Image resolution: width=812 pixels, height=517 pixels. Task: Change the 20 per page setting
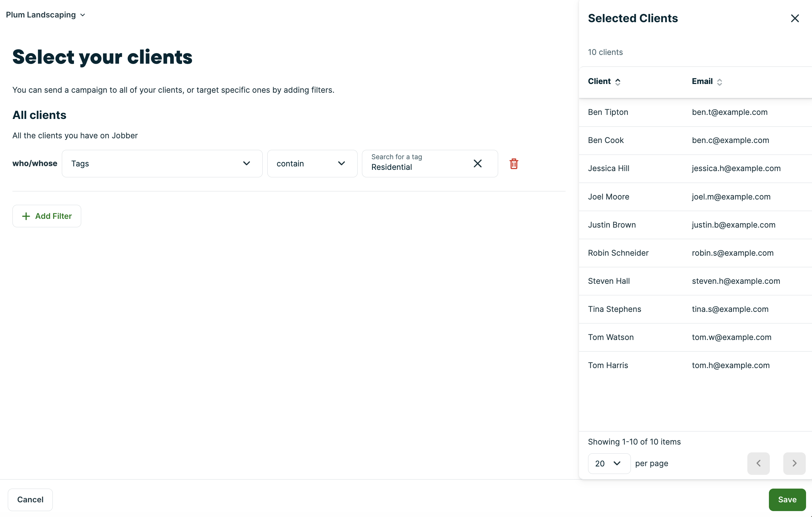(x=609, y=463)
